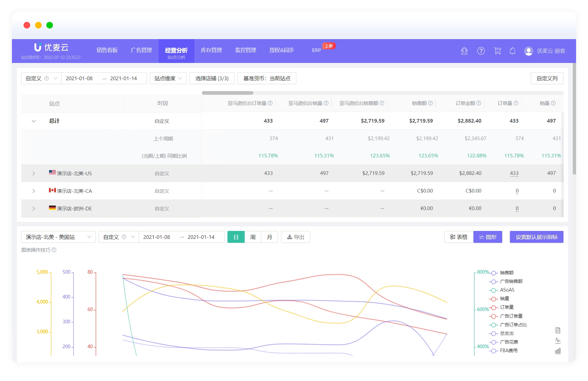Expand the 演示店-北美-US row
This screenshot has width=588, height=381.
pyautogui.click(x=33, y=174)
